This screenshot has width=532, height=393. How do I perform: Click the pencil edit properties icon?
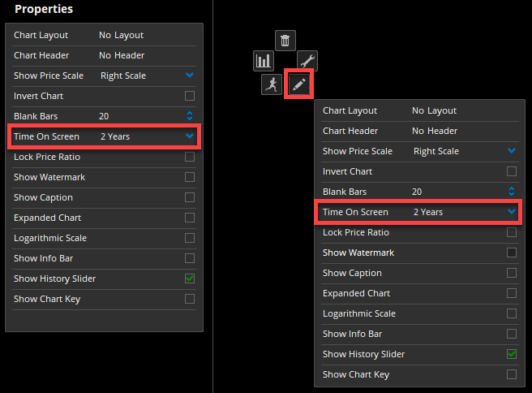tap(298, 84)
